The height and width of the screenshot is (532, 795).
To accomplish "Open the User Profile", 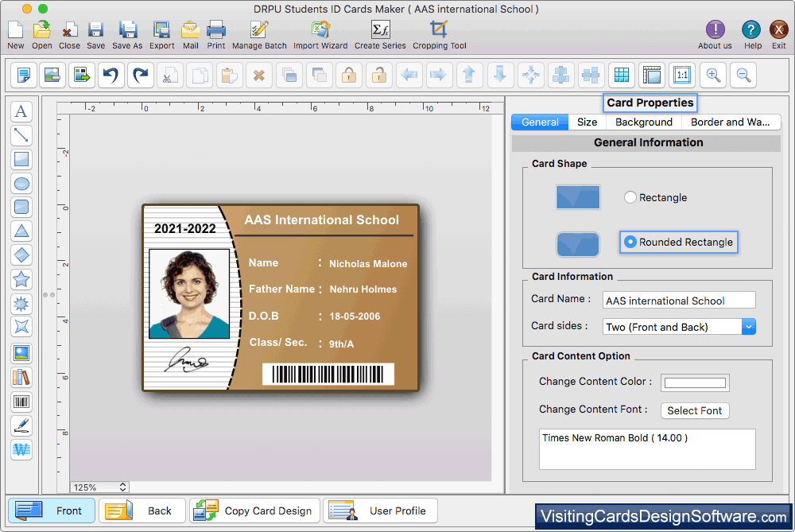I will [x=380, y=511].
